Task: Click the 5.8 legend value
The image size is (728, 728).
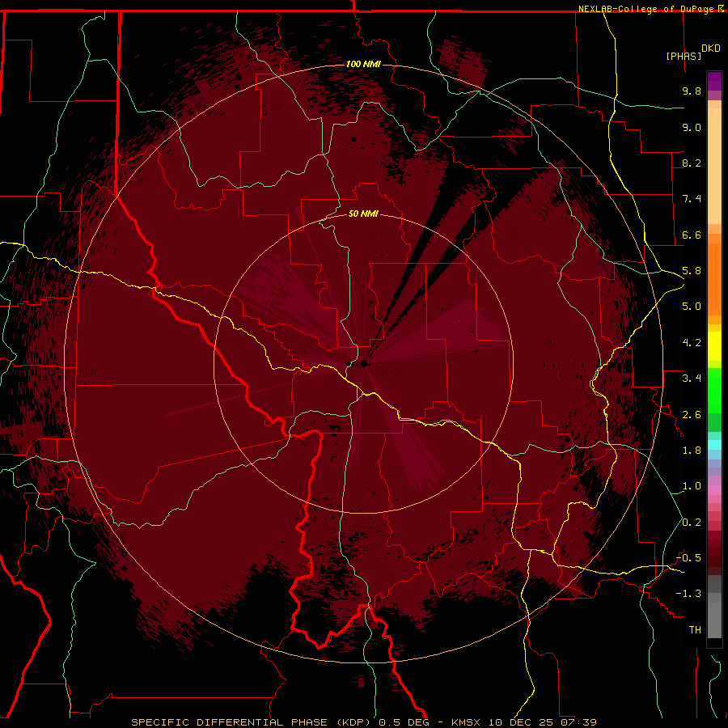Action: tap(692, 271)
